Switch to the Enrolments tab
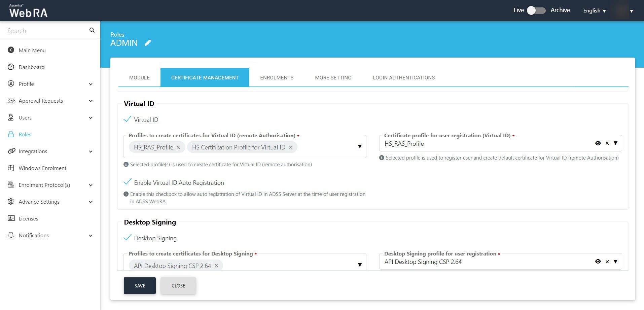The height and width of the screenshot is (310, 644). click(x=277, y=78)
